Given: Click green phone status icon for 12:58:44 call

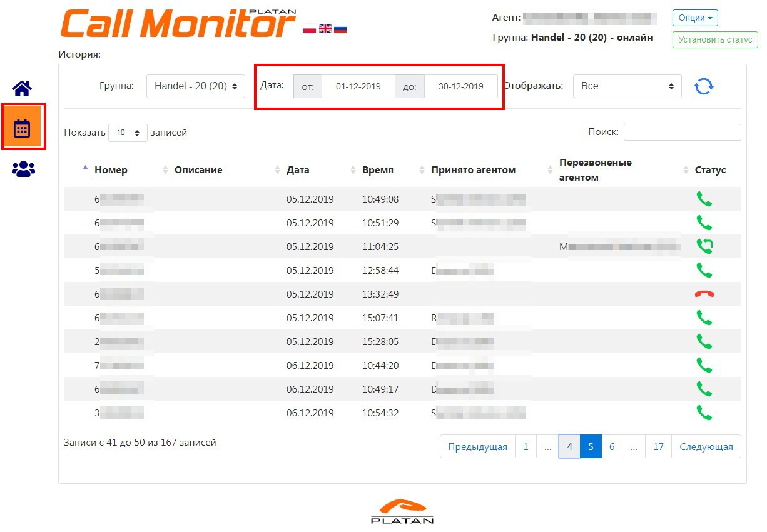Looking at the screenshot, I should (704, 271).
